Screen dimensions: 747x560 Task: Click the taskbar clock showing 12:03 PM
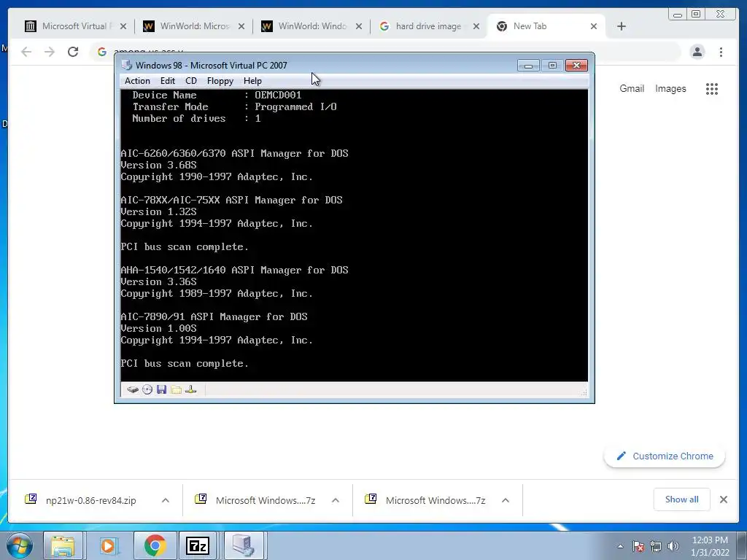[710, 546]
